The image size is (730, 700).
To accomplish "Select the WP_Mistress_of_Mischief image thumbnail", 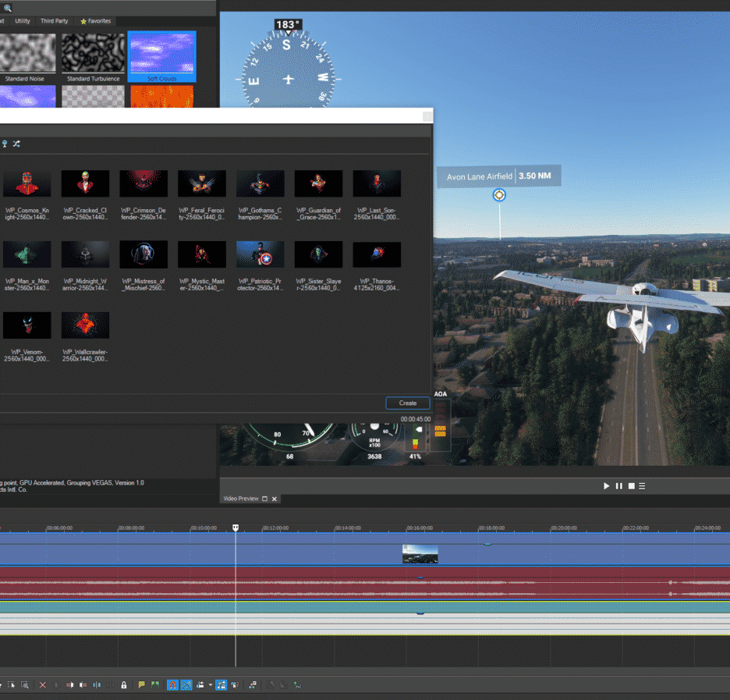I will coord(144,254).
